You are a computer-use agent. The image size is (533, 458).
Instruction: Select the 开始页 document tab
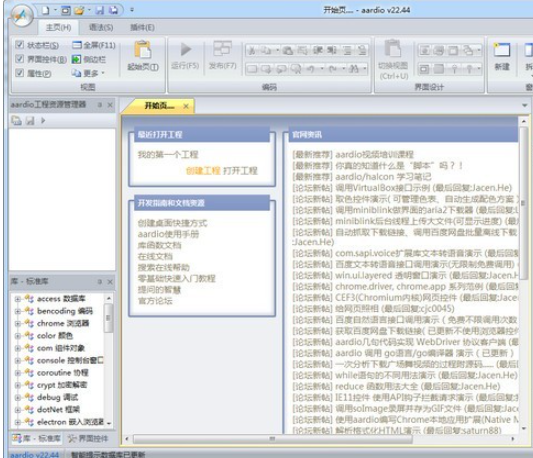pyautogui.click(x=159, y=106)
